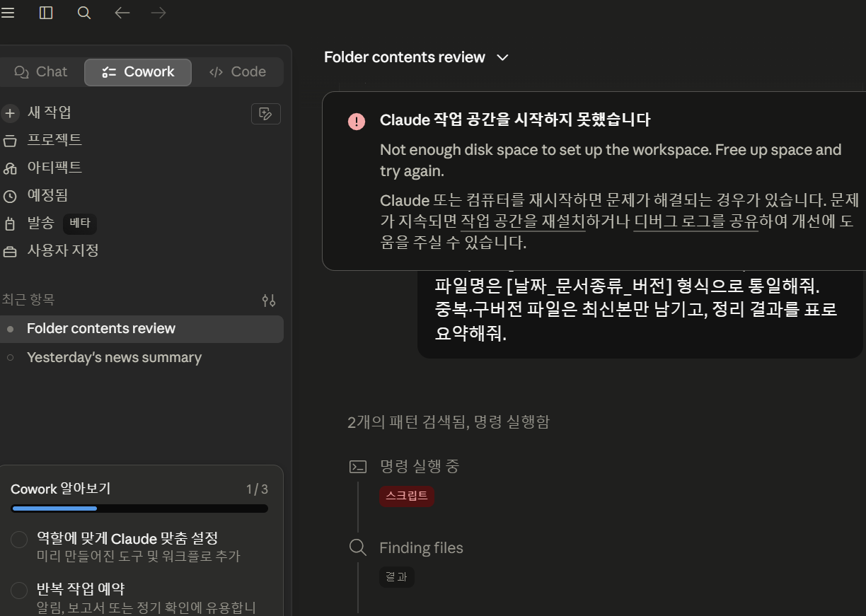Open 예정됨 scheduled tasks
Viewport: 866px width, 616px height.
click(x=47, y=195)
